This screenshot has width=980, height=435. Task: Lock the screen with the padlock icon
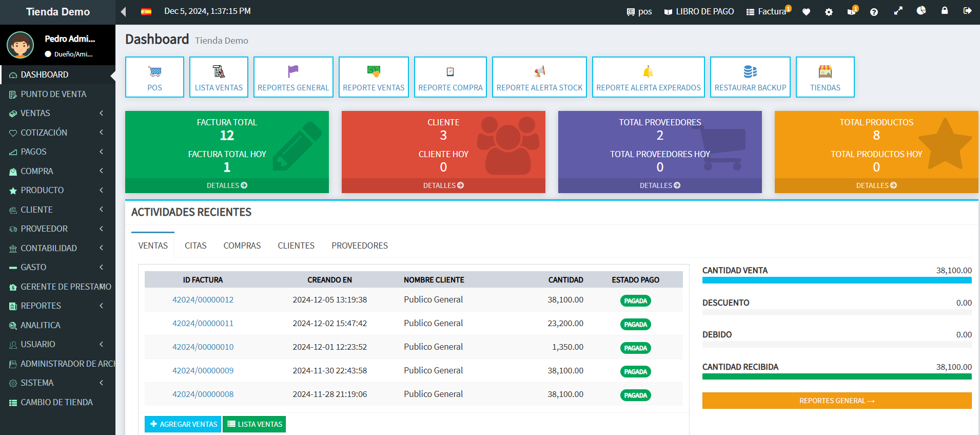point(944,10)
